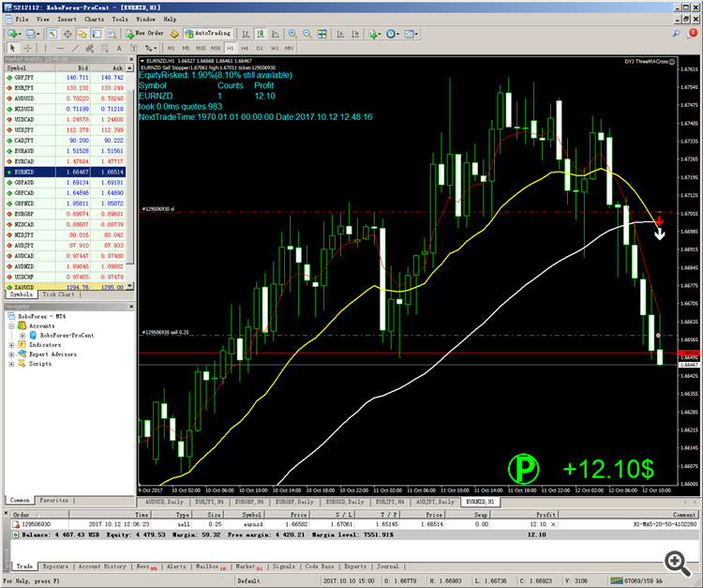Image resolution: width=703 pixels, height=588 pixels.
Task: Click the RoboForex - MT4 root icon in Navigator
Action: pyautogui.click(x=11, y=316)
